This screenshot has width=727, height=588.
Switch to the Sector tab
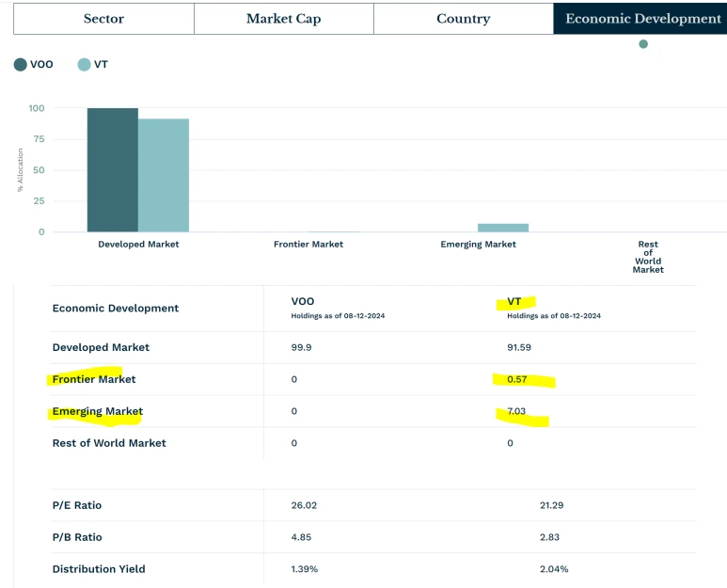103,19
